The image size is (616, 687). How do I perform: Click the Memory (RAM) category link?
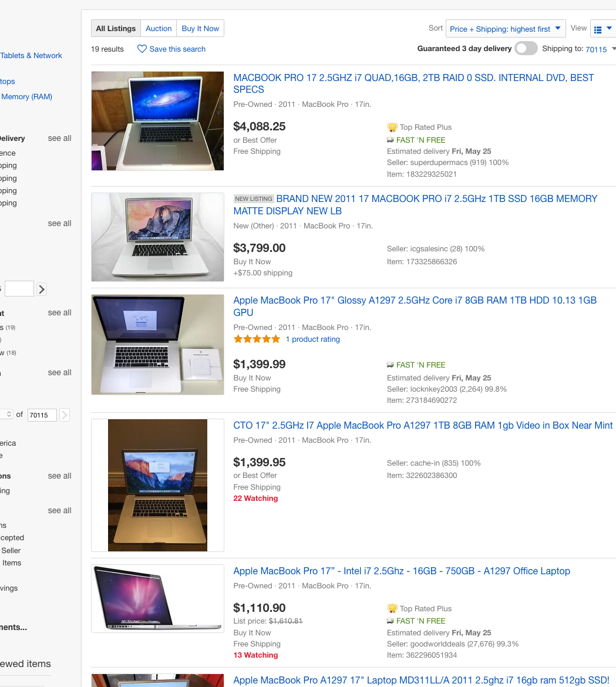pyautogui.click(x=26, y=96)
